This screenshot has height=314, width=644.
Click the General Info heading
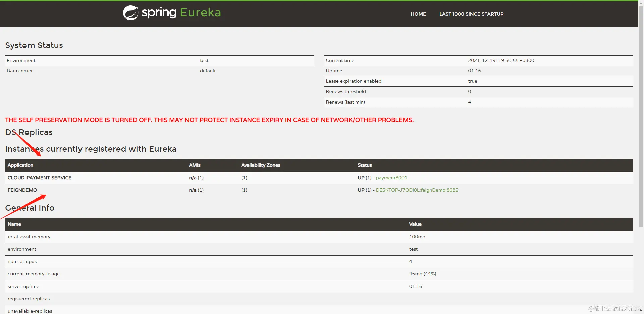pyautogui.click(x=30, y=208)
